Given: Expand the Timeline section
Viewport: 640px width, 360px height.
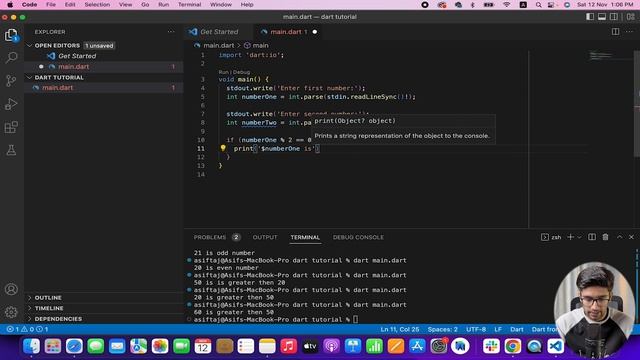Looking at the screenshot, I should [49, 308].
